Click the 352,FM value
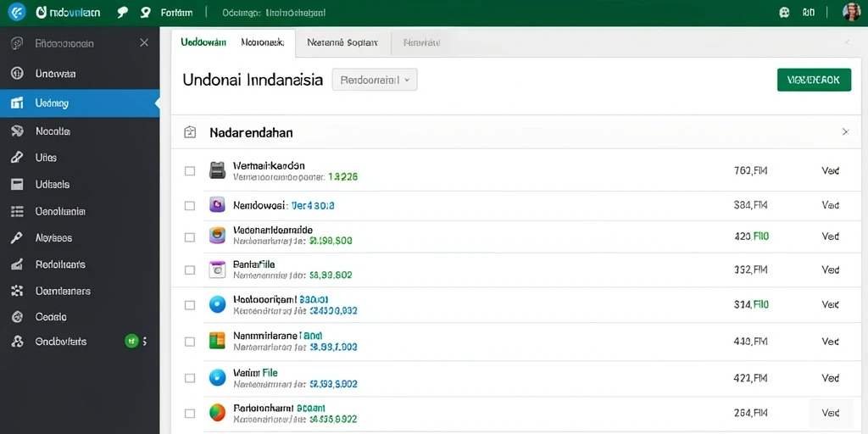Image resolution: width=868 pixels, height=434 pixels. [751, 270]
